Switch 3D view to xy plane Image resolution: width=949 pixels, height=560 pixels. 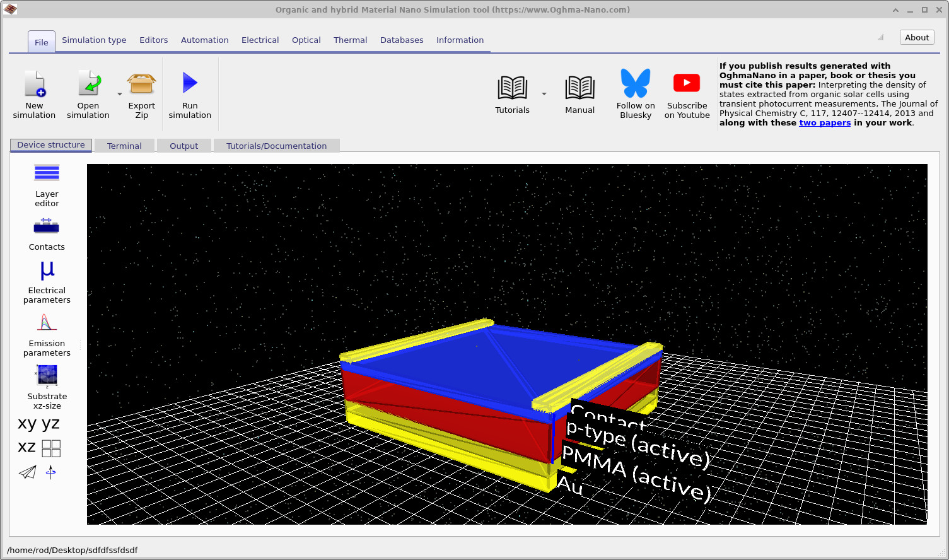pyautogui.click(x=27, y=423)
